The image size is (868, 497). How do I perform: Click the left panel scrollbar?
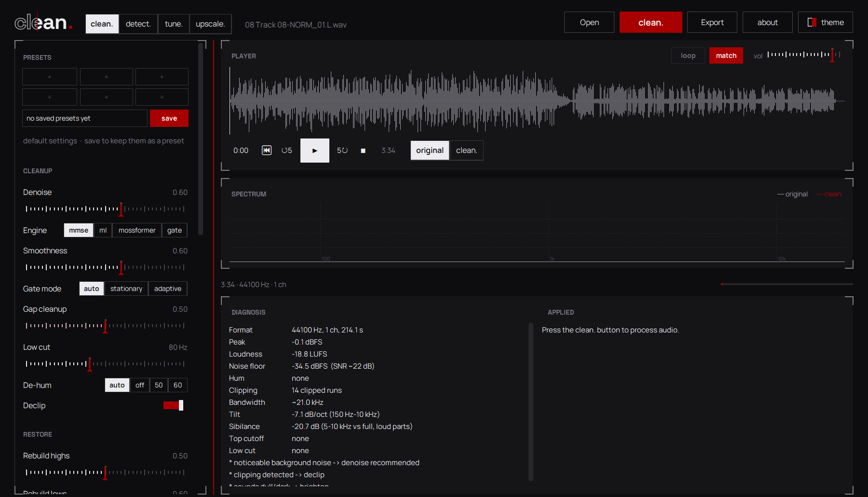click(201, 139)
